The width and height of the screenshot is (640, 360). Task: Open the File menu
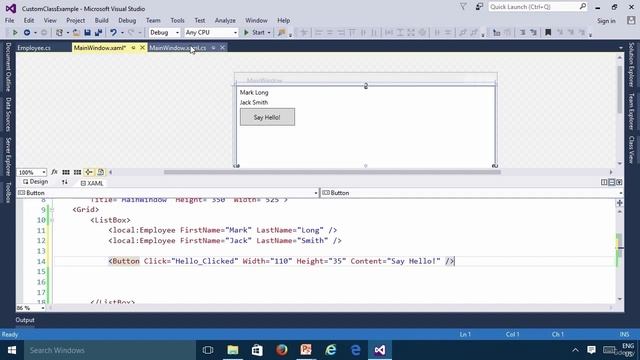[x=9, y=20]
